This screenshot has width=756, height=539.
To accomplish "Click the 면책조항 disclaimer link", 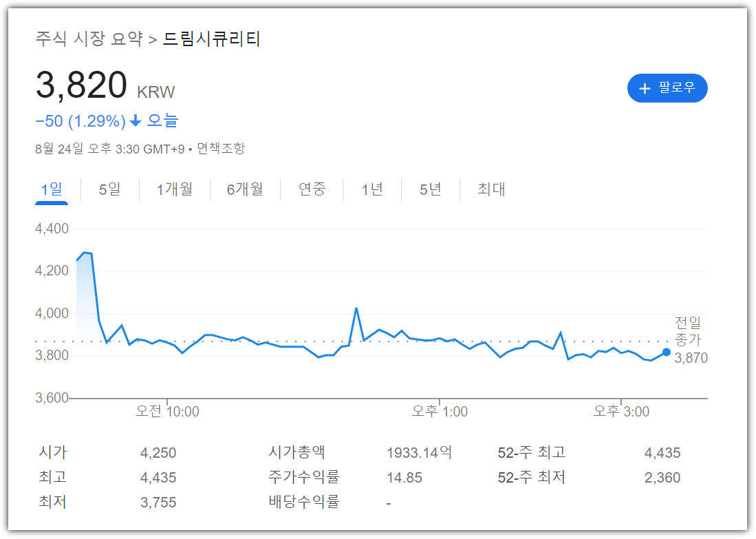I will click(x=221, y=148).
